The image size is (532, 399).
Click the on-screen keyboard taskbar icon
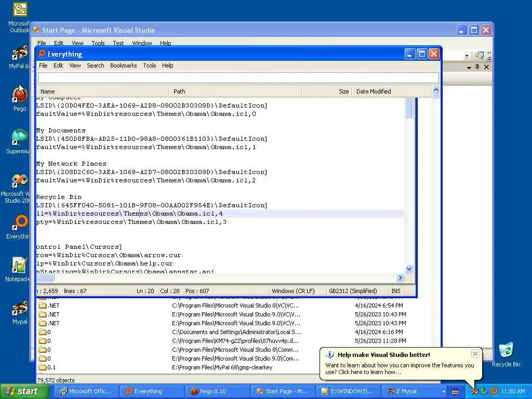click(x=455, y=392)
